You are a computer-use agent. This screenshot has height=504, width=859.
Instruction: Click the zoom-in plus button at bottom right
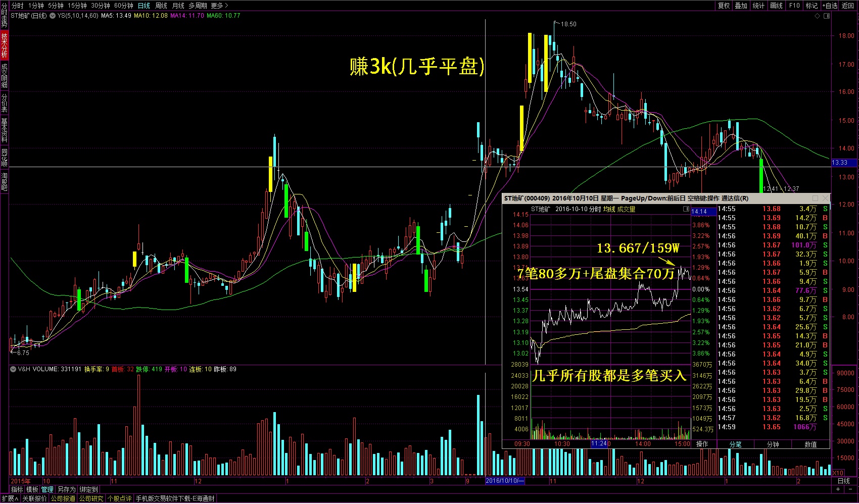coord(838,489)
